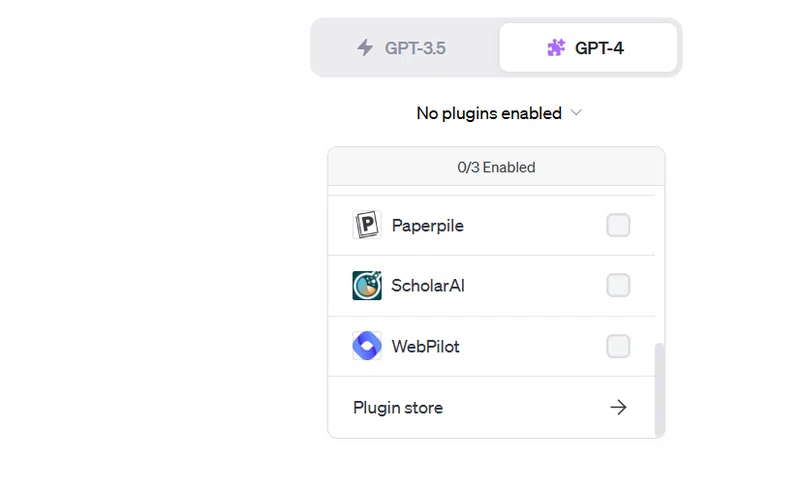The height and width of the screenshot is (489, 800).
Task: Click the Paperpile plugin icon
Action: tap(367, 225)
